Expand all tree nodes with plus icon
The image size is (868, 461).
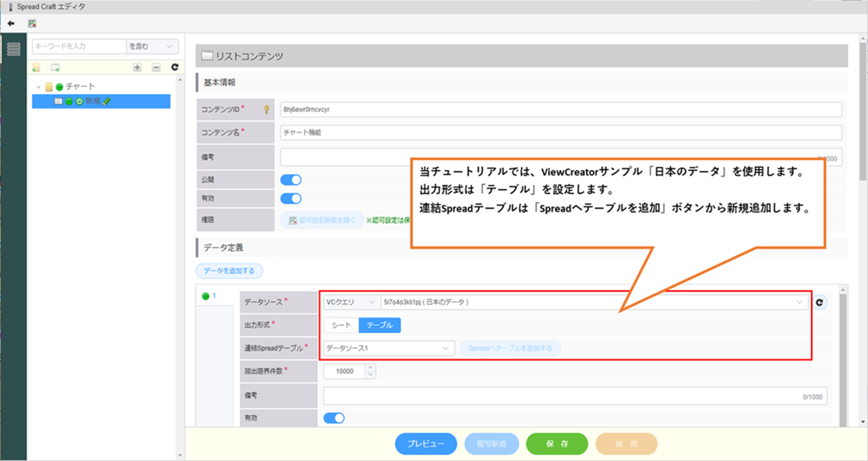point(137,68)
